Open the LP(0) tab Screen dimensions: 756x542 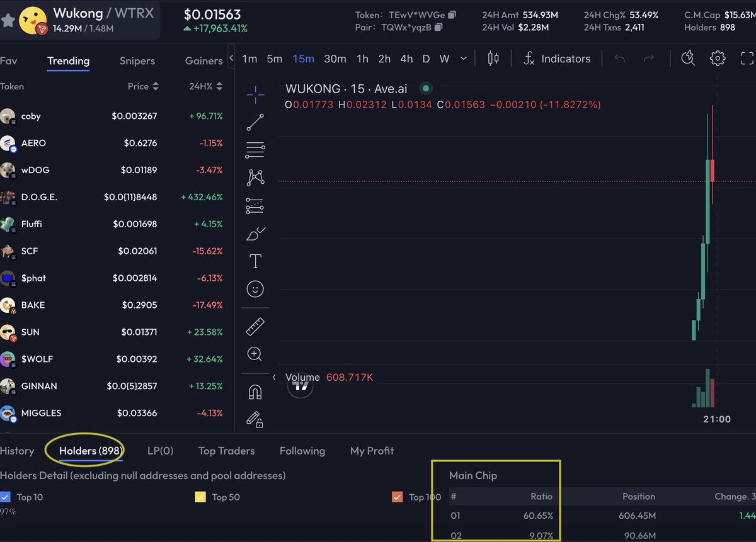point(160,451)
